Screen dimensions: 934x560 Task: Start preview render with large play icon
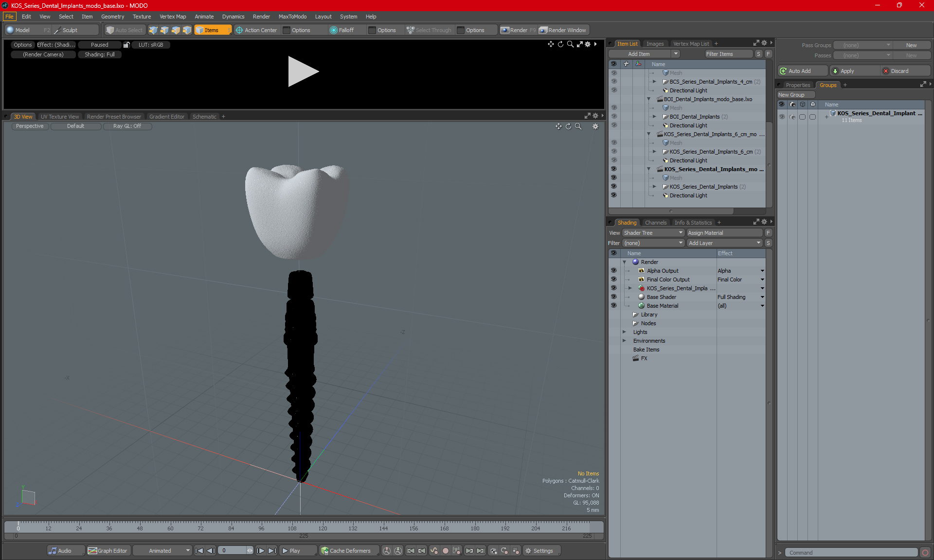point(303,71)
